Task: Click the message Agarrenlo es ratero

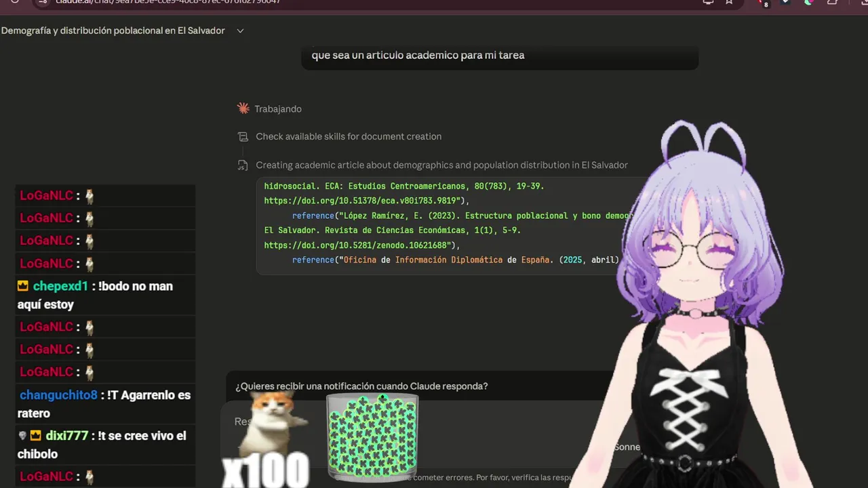Action: (x=104, y=404)
